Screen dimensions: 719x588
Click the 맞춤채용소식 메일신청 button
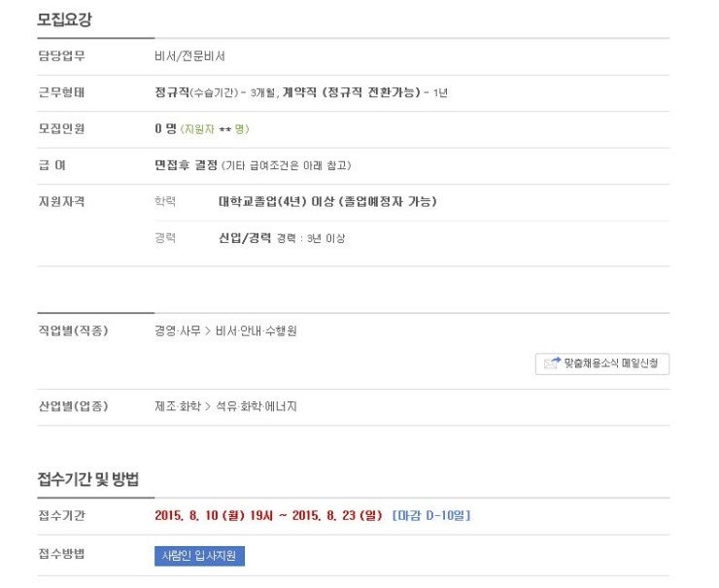602,363
